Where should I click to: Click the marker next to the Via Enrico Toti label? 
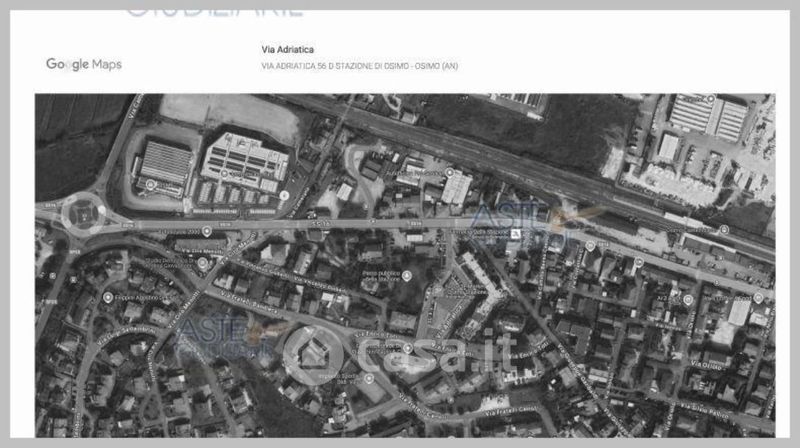click(408, 348)
